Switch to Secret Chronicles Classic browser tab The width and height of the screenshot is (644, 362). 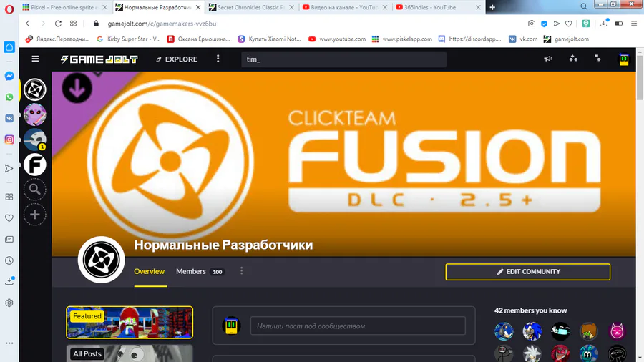click(x=251, y=7)
